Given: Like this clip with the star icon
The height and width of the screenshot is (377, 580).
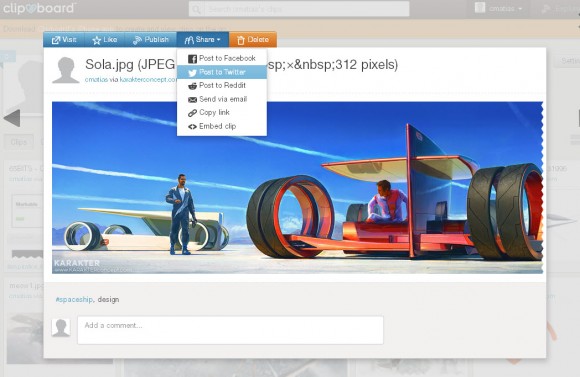Looking at the screenshot, I should (x=105, y=40).
